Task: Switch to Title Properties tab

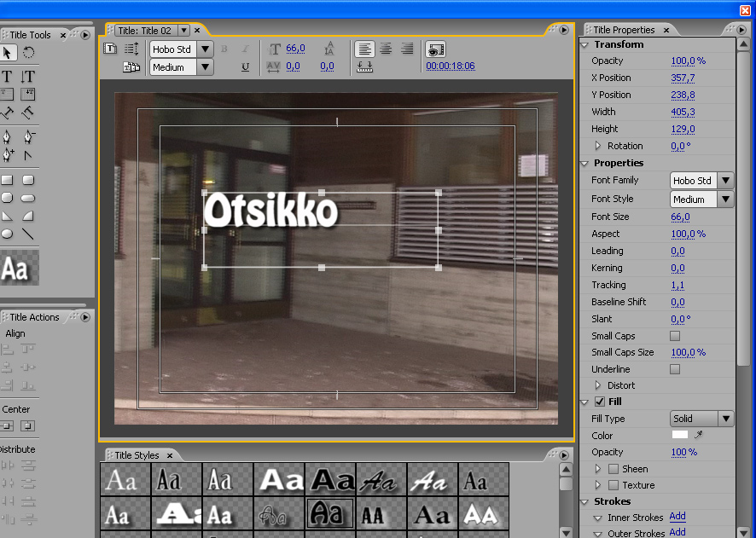Action: click(x=624, y=30)
